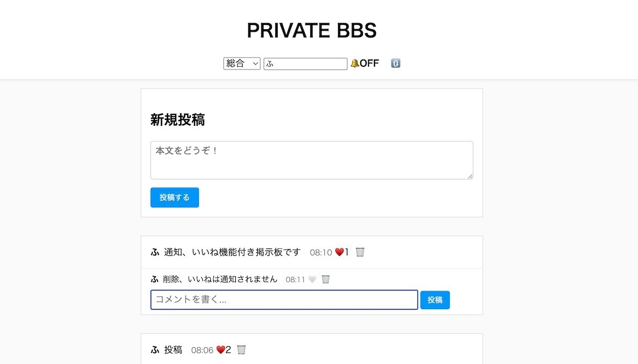
Task: Click the コメントを書く... comment field
Action: pyautogui.click(x=284, y=300)
